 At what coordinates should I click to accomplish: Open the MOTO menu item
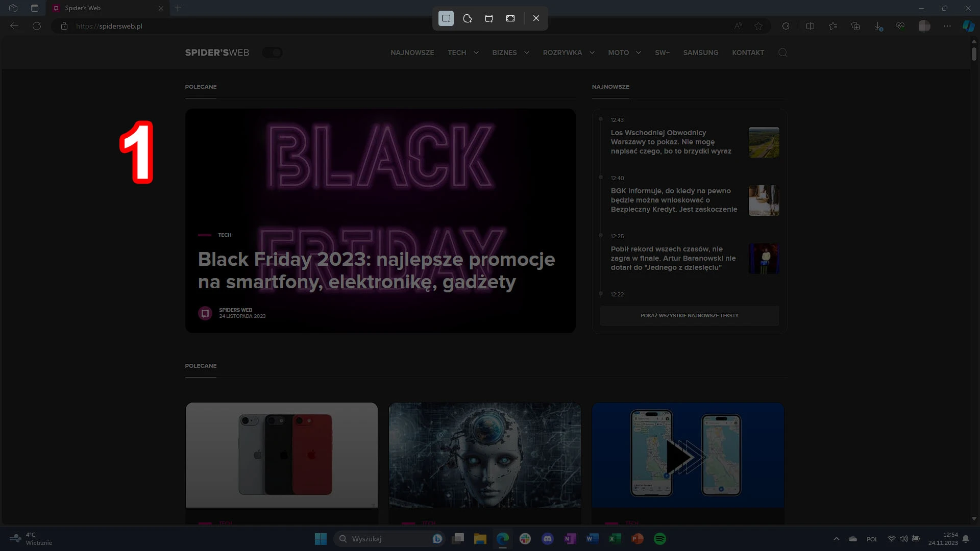coord(619,53)
